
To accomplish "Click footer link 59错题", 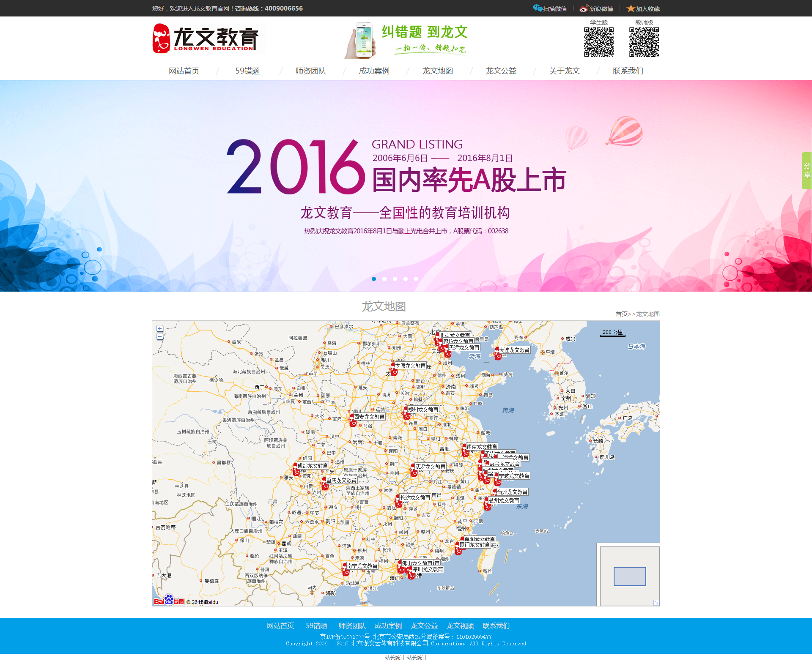I will (x=316, y=626).
